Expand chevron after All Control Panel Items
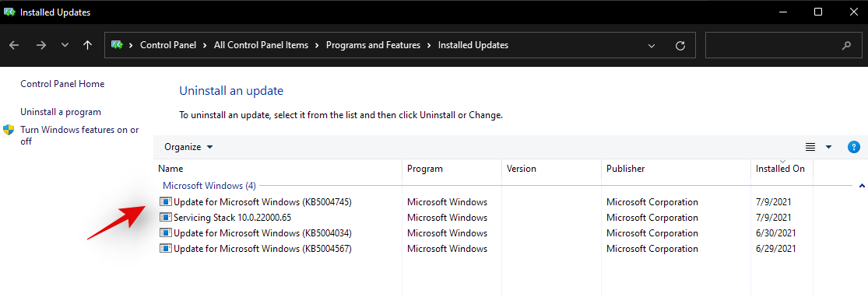This screenshot has height=297, width=868. coord(317,45)
